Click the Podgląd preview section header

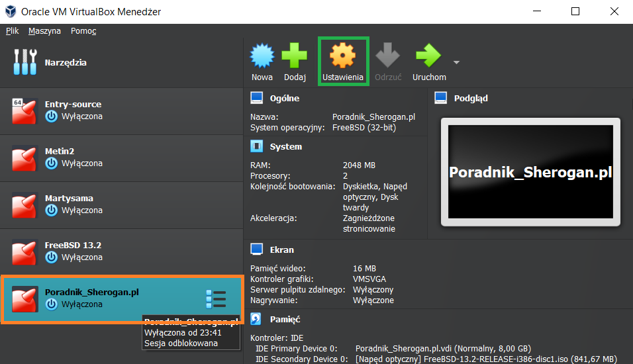[470, 99]
